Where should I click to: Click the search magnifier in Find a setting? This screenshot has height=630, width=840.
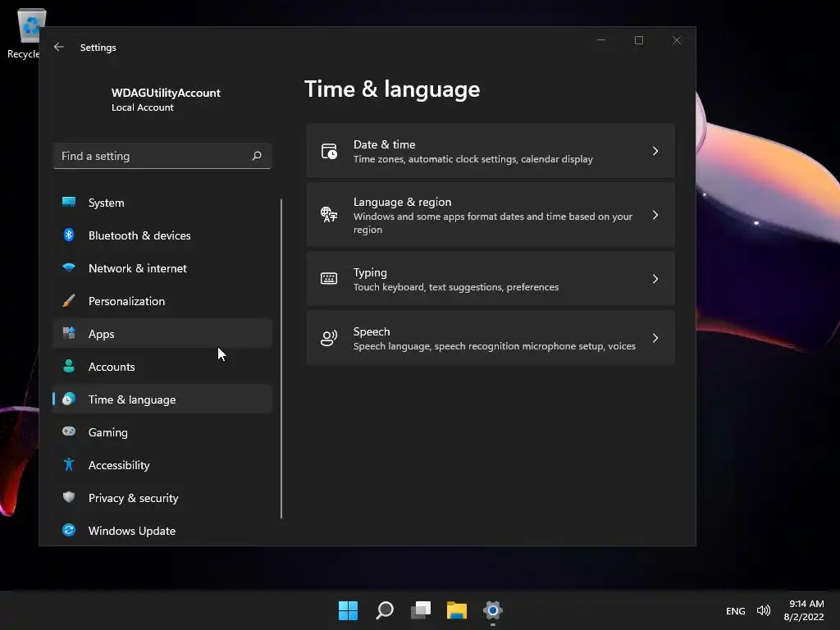click(257, 156)
